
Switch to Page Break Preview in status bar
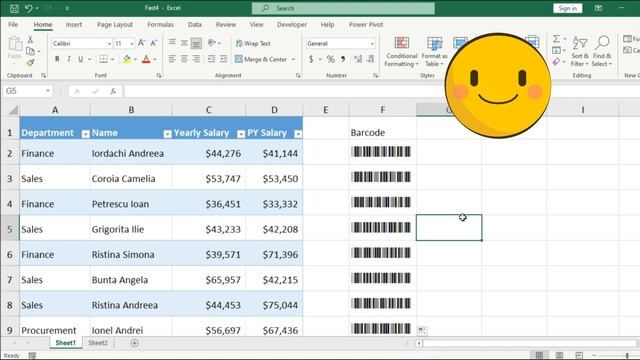579,356
